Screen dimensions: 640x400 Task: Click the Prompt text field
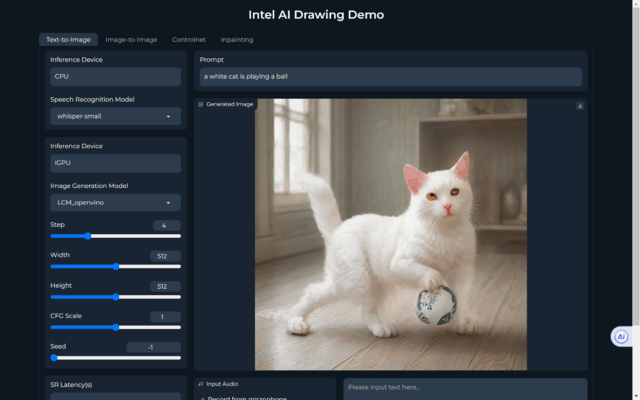coord(391,77)
